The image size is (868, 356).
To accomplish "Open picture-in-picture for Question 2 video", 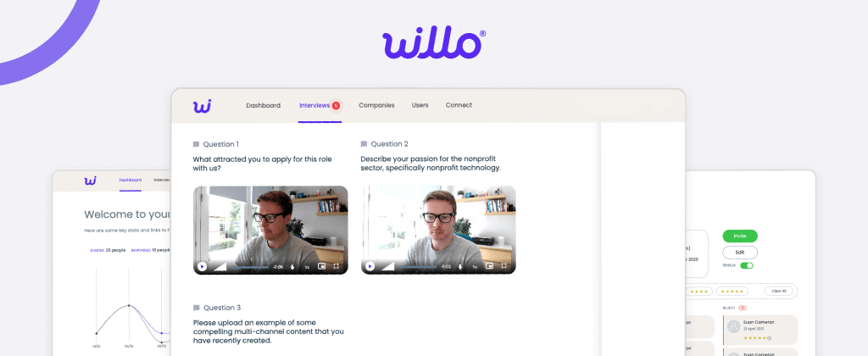I will click(x=489, y=266).
